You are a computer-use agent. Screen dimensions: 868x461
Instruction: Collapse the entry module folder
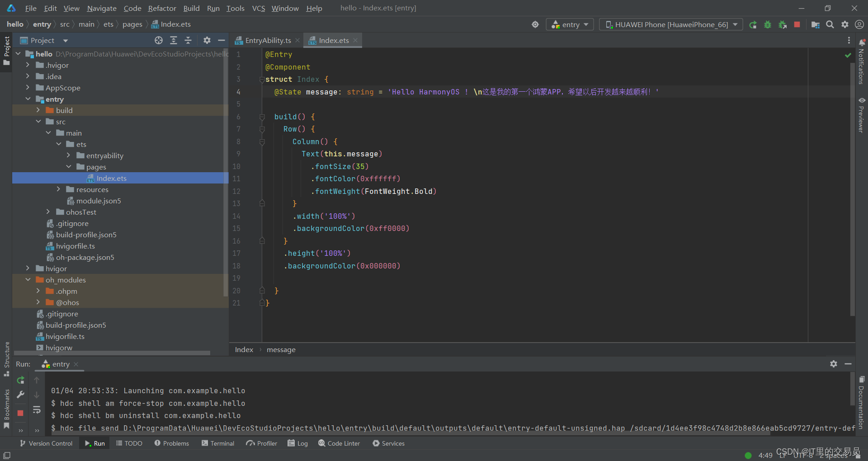pos(28,99)
